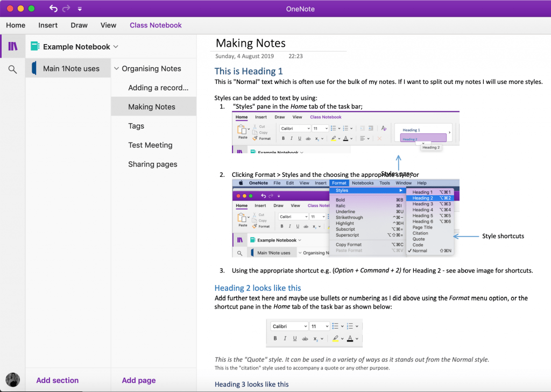
Task: Switch to the View tab
Action: tap(108, 25)
